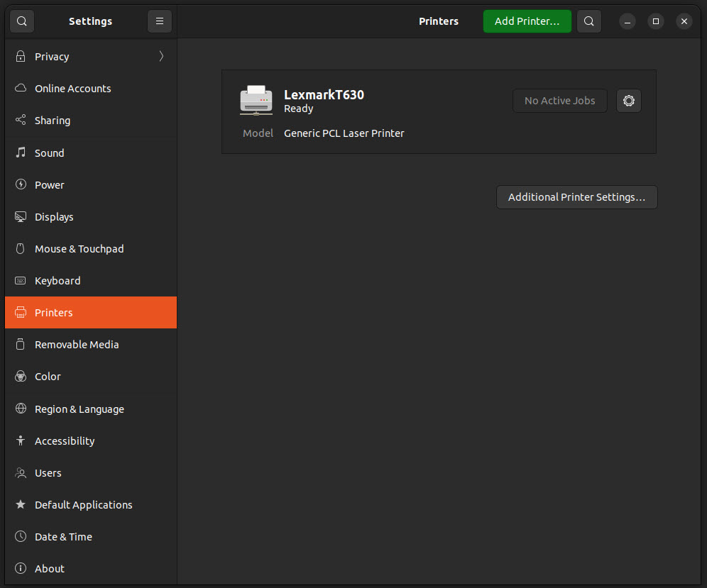This screenshot has height=588, width=707.
Task: Expand the Privacy submenu chevron
Action: pyautogui.click(x=161, y=57)
